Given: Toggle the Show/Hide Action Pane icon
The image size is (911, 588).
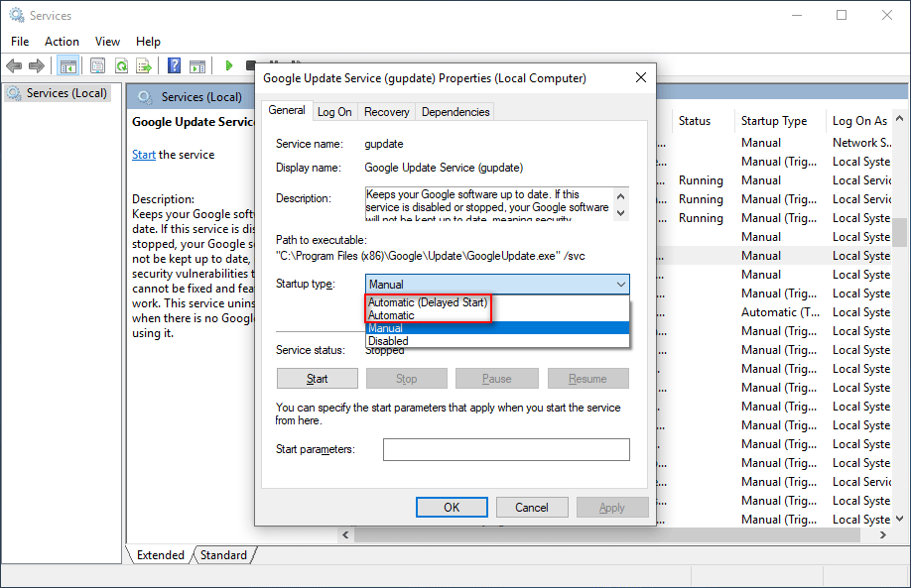Looking at the screenshot, I should click(197, 66).
